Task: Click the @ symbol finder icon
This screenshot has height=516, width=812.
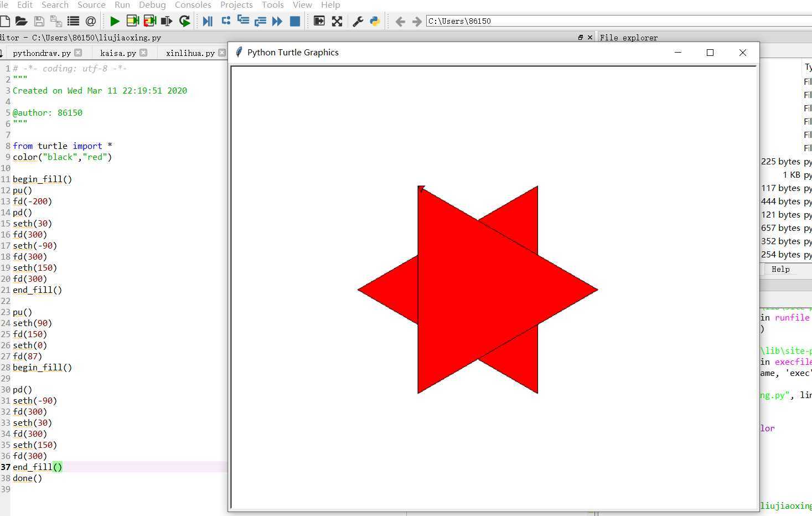Action: tap(91, 21)
